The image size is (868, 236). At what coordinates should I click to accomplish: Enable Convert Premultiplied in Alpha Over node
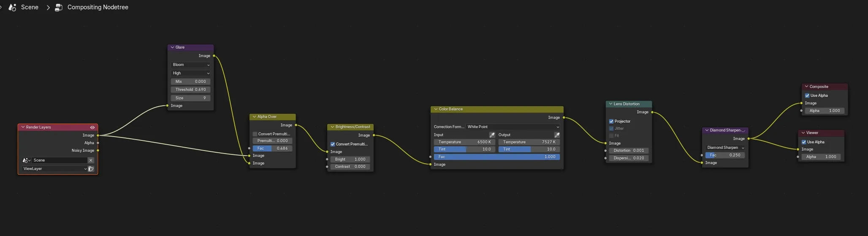pos(255,134)
